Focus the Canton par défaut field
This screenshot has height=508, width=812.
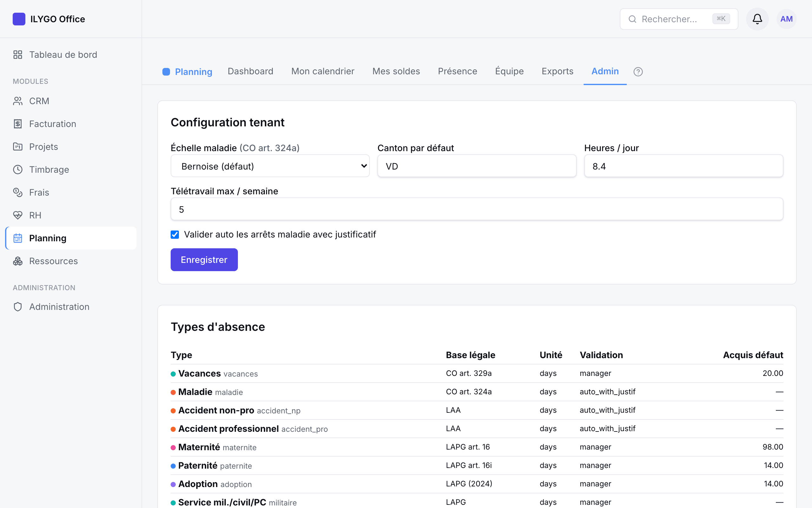tap(477, 166)
